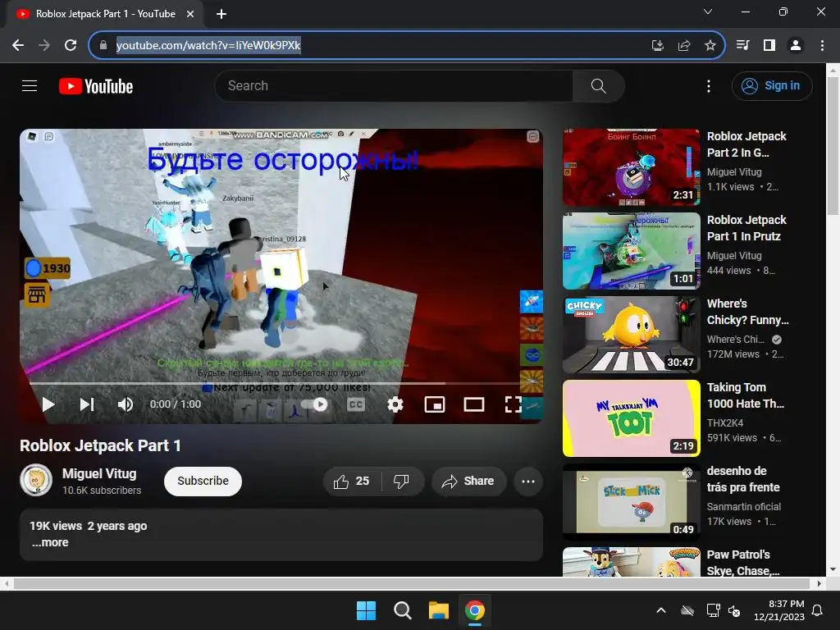Open Windows taskbar search
The width and height of the screenshot is (840, 630).
tap(402, 610)
